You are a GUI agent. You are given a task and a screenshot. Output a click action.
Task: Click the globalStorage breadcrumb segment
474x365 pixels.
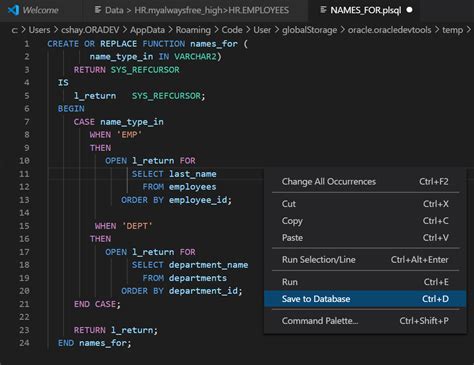click(x=309, y=30)
